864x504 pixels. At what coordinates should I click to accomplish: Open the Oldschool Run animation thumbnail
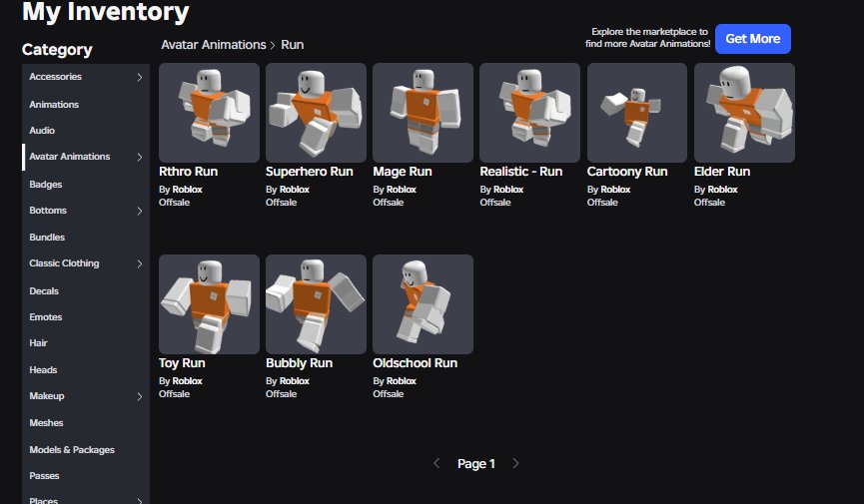tap(423, 304)
